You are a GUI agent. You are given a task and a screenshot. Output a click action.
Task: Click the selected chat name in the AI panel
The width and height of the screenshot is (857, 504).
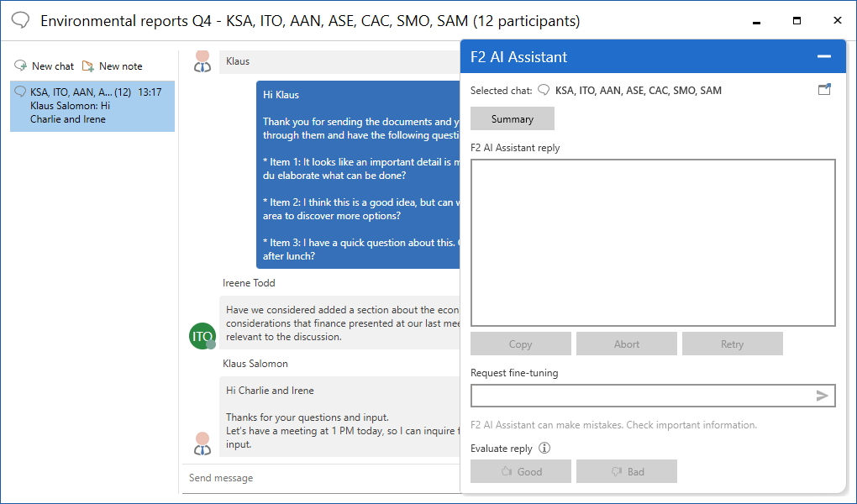click(x=639, y=90)
